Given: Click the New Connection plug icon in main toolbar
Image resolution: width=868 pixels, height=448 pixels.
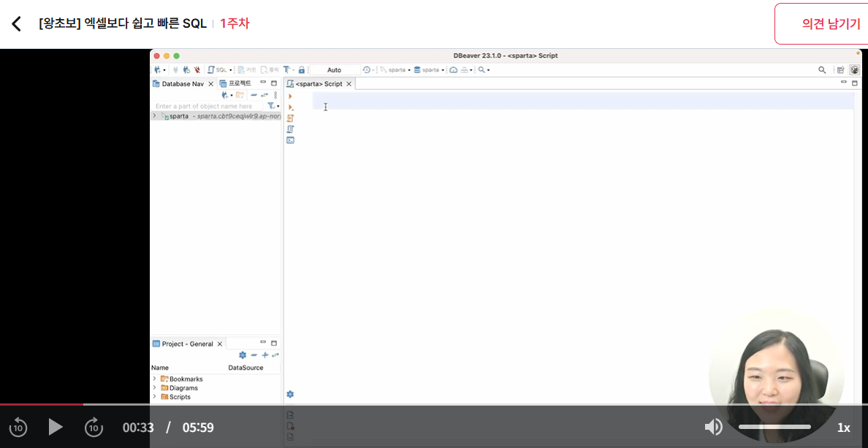Looking at the screenshot, I should click(x=157, y=70).
